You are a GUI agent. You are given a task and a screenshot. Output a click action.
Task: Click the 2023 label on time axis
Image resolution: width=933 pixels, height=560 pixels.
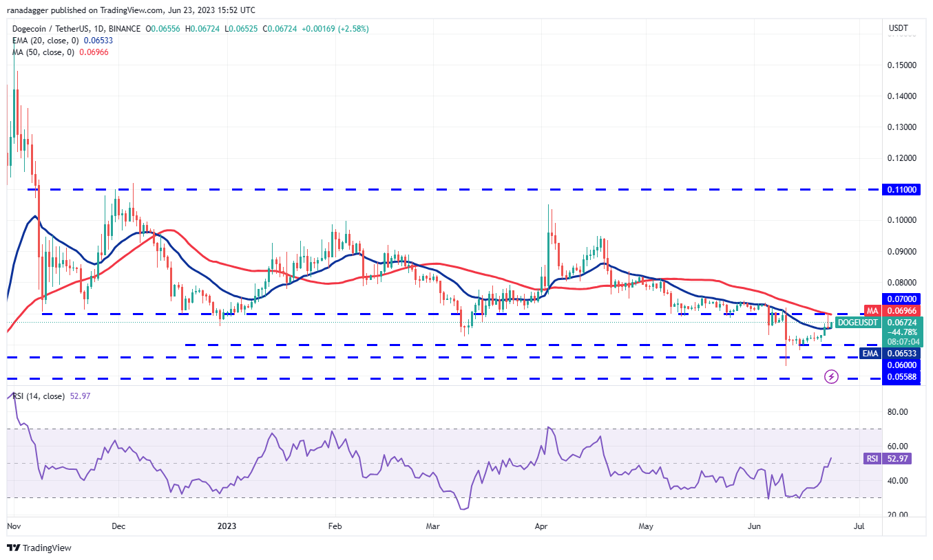click(x=227, y=526)
